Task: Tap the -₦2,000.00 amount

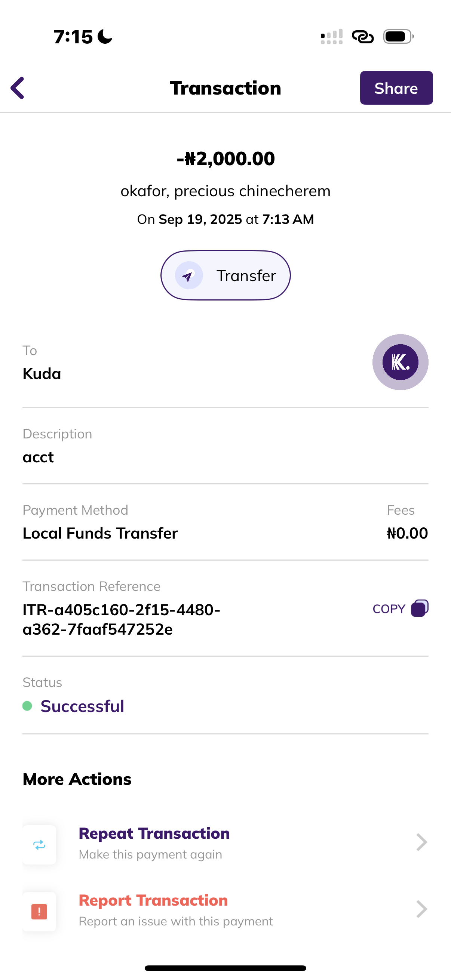Action: click(x=226, y=158)
